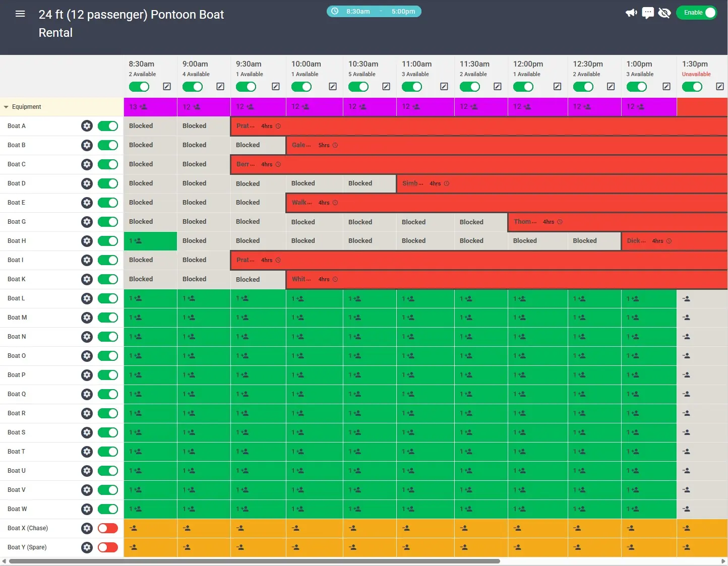Open settings gear for Boat M
Screen dimensions: 728x566
(x=87, y=318)
